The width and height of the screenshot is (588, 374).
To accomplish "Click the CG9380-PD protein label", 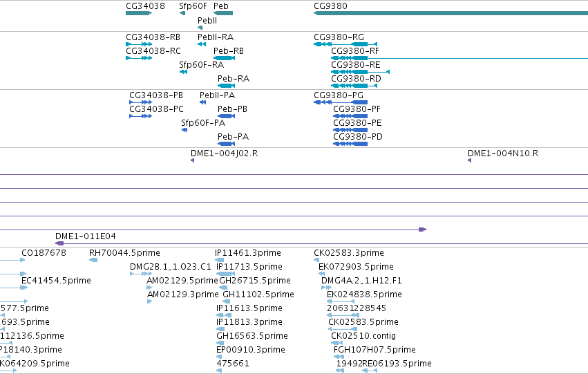I will (358, 137).
